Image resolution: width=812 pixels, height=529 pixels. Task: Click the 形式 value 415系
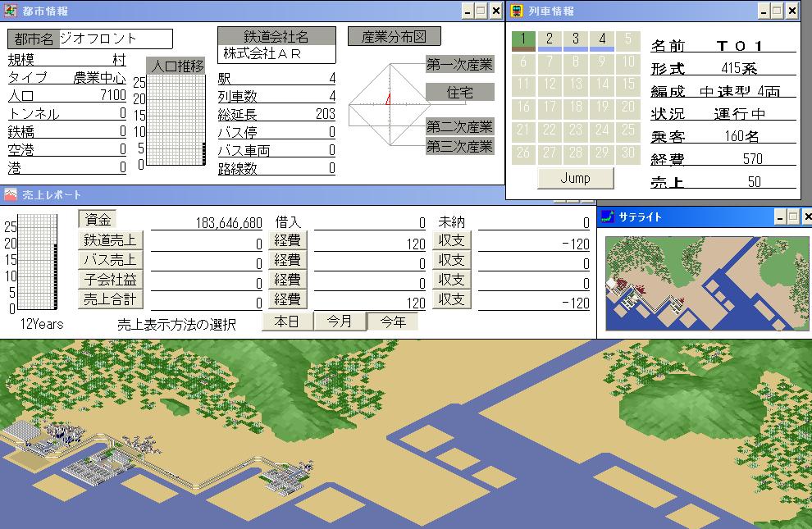[x=739, y=68]
